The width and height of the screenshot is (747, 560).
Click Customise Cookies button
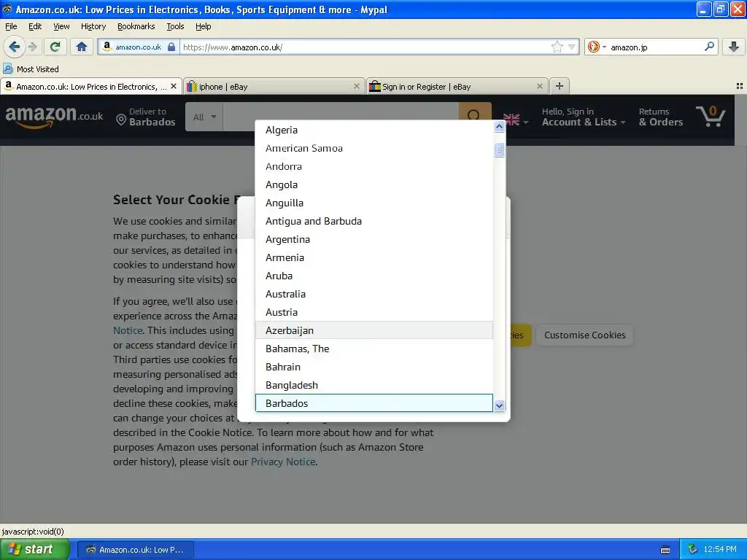(x=584, y=335)
